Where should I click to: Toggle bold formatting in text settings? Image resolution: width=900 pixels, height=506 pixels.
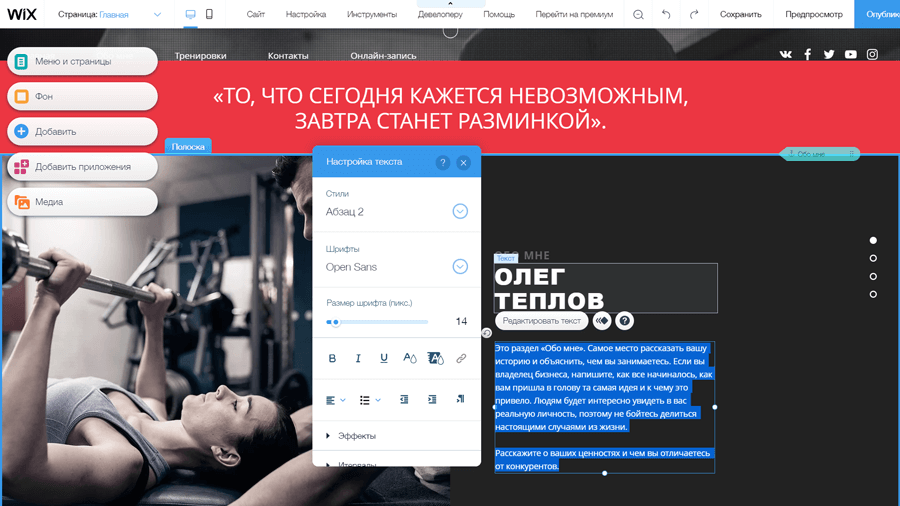pos(332,358)
